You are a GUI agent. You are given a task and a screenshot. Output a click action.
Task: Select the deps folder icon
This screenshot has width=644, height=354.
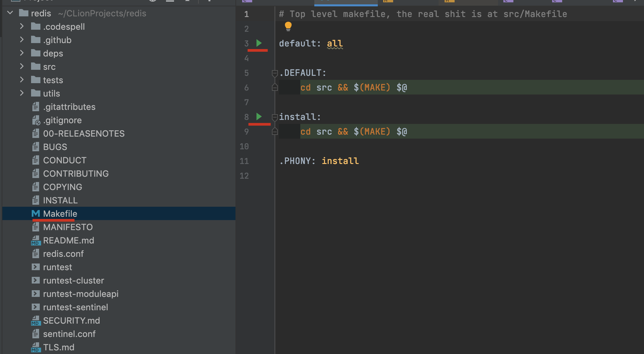click(36, 53)
